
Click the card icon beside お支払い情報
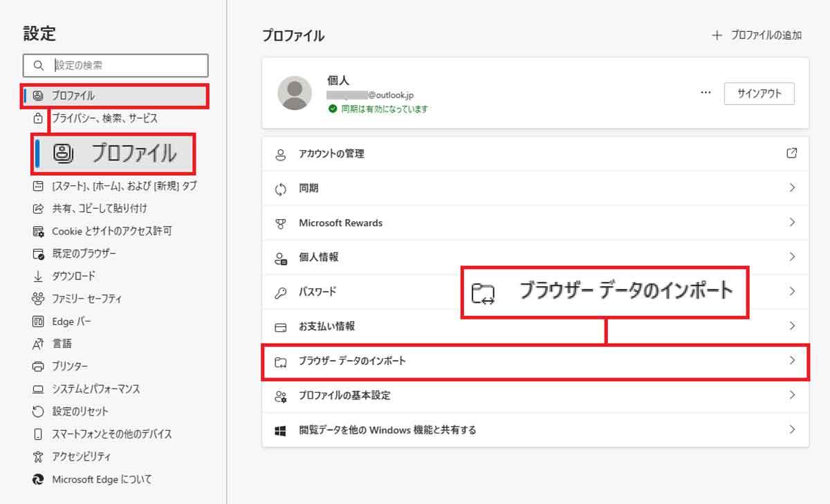click(280, 326)
